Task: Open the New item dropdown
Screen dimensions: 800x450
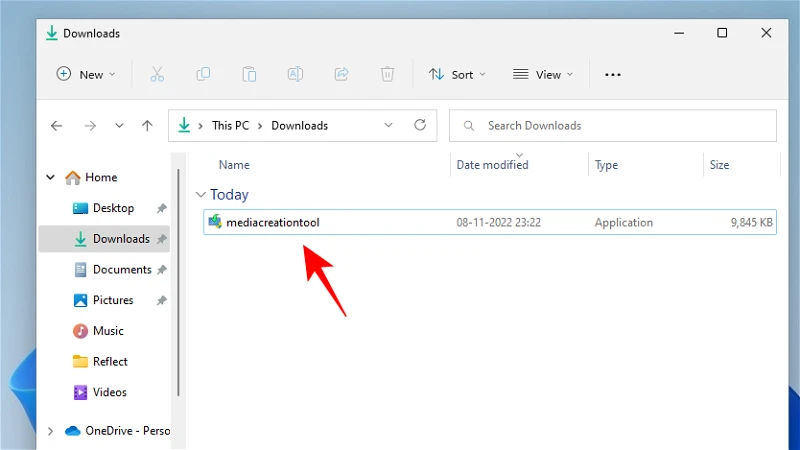Action: [86, 74]
